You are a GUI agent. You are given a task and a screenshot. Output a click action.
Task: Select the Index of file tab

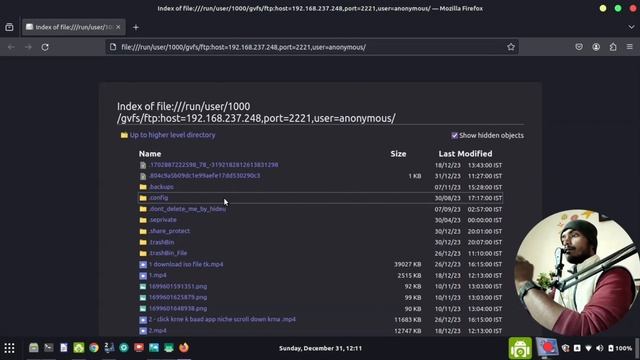pos(73,27)
